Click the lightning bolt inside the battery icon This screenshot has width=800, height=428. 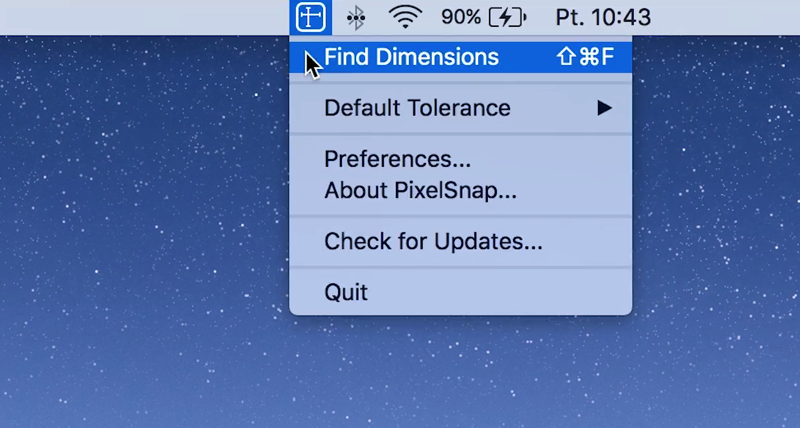click(x=507, y=17)
